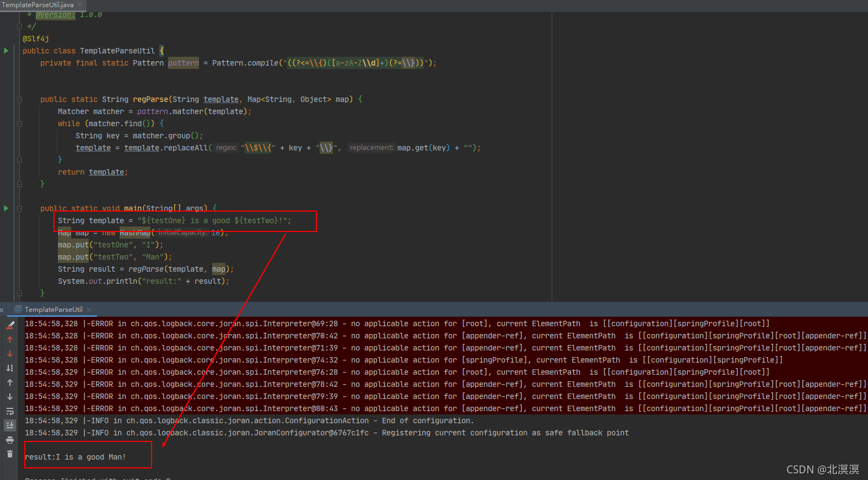Click the Pattern.compile call

click(x=245, y=63)
